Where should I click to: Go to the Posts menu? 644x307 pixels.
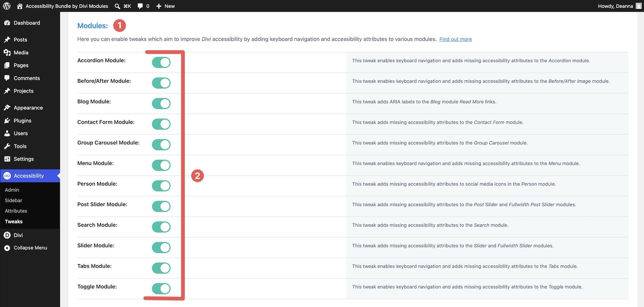coord(20,40)
